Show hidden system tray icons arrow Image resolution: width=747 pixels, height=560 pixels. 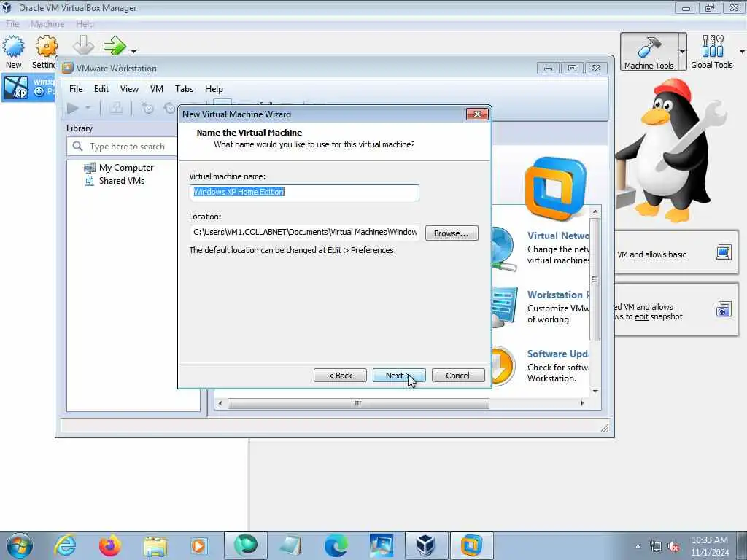638,547
